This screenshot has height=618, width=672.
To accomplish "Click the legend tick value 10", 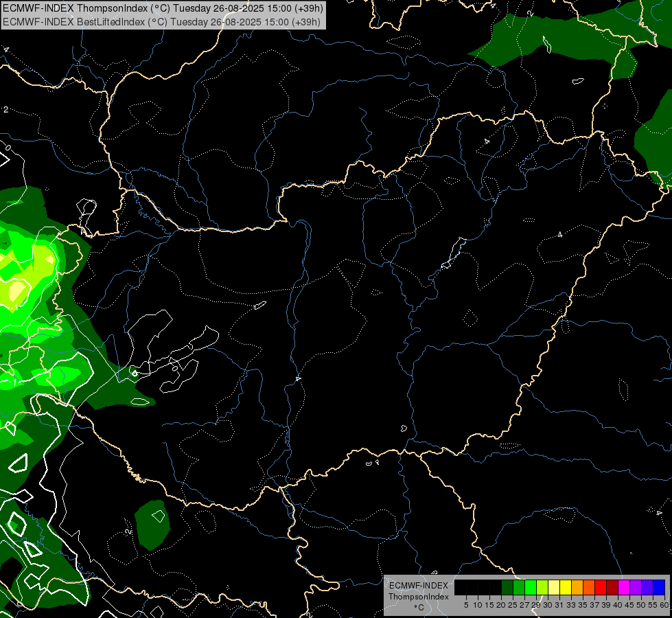I will click(478, 605).
